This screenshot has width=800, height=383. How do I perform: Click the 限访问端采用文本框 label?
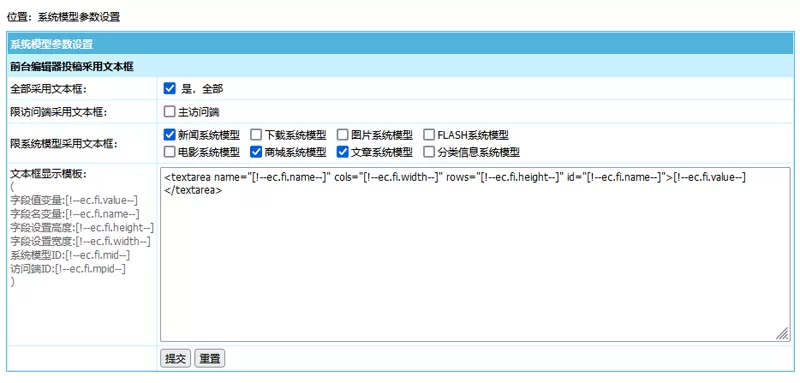coord(58,112)
